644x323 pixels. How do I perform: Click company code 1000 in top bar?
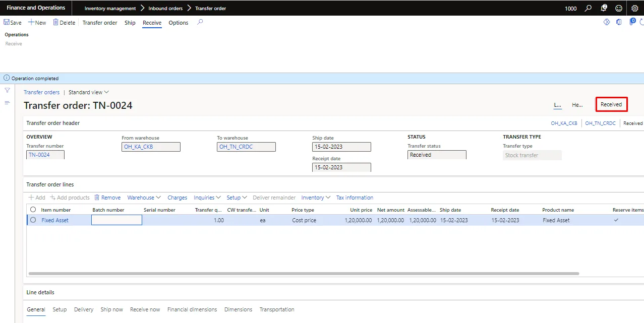pos(570,9)
